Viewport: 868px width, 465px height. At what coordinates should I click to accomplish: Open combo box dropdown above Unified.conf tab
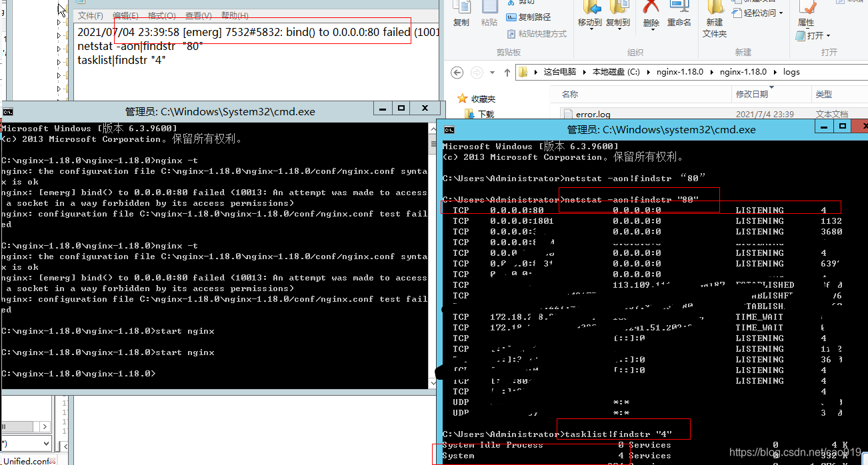point(45,443)
